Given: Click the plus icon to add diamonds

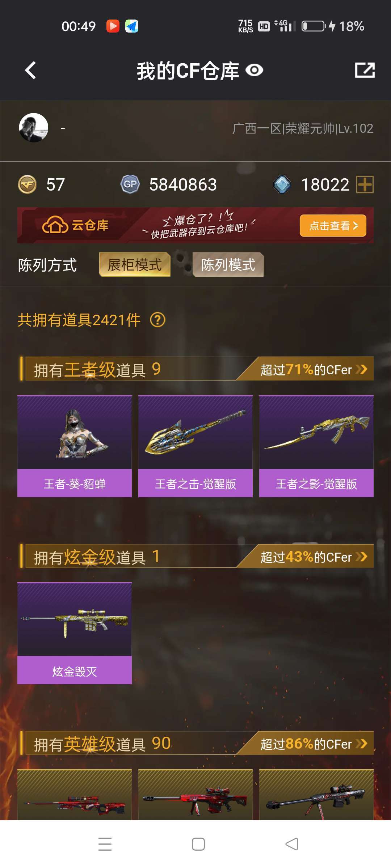Looking at the screenshot, I should [x=365, y=184].
